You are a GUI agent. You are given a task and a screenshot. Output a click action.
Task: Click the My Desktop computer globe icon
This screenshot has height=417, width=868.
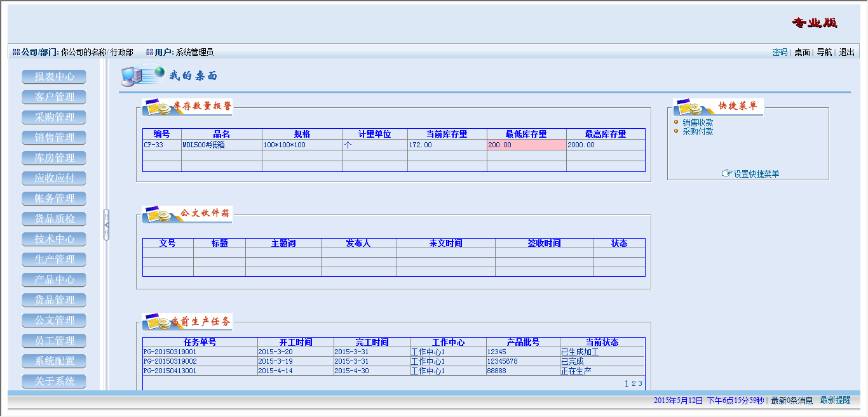[x=142, y=75]
